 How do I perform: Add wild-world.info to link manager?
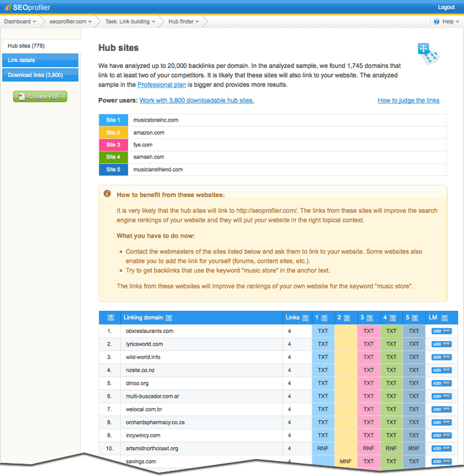(x=442, y=357)
